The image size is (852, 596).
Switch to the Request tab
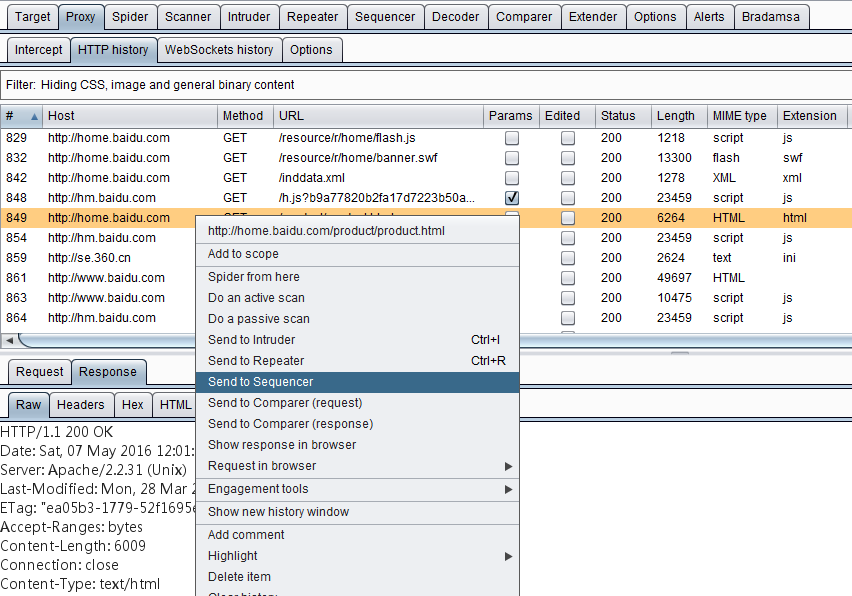click(40, 372)
